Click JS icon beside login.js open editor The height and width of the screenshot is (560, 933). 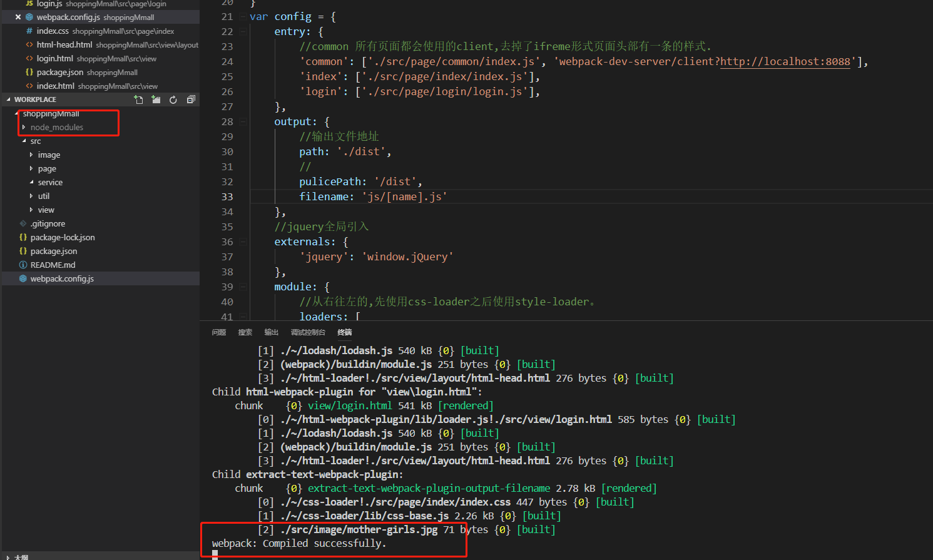[x=29, y=4]
